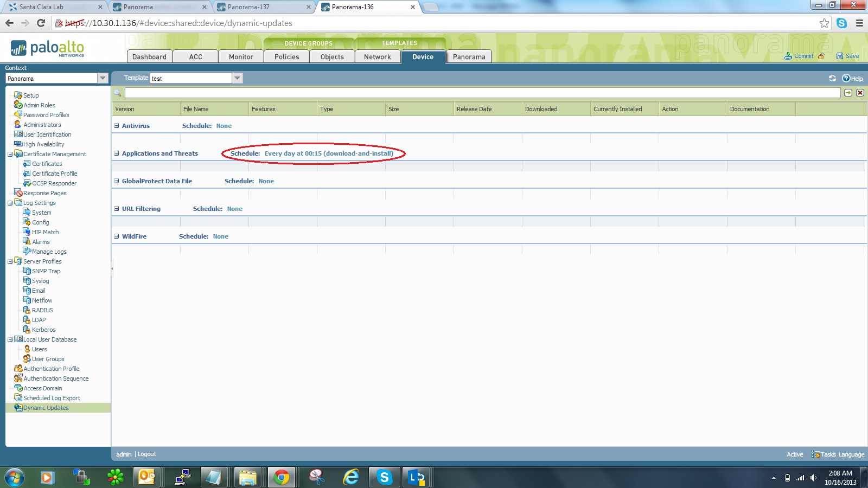Collapse the Antivirus section

(116, 126)
